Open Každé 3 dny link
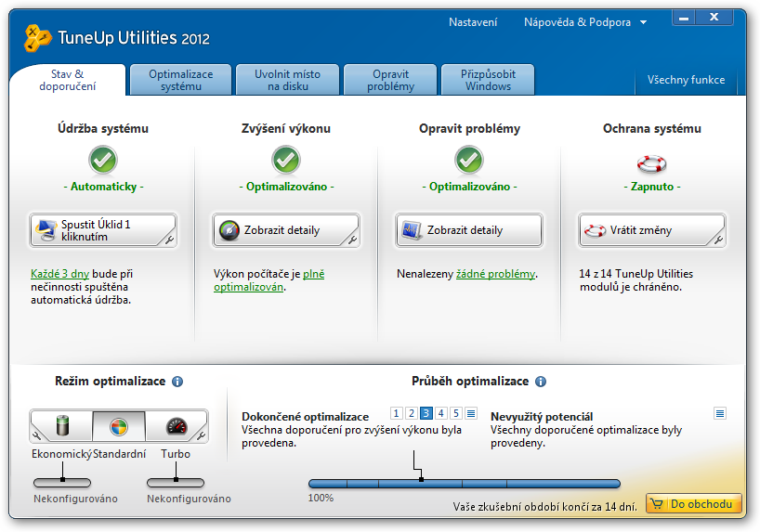Screen dimensions: 760x532 (59, 274)
